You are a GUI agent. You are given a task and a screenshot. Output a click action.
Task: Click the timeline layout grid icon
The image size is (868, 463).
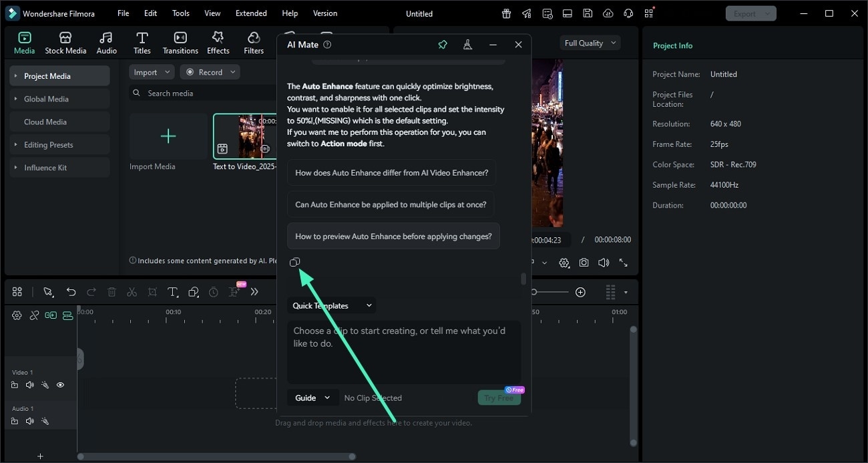point(17,292)
